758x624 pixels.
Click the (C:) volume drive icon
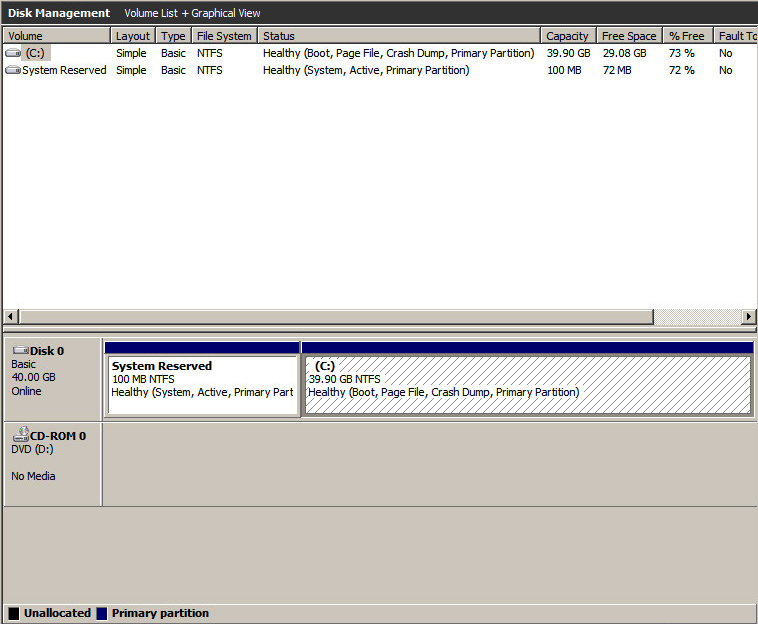(x=13, y=53)
